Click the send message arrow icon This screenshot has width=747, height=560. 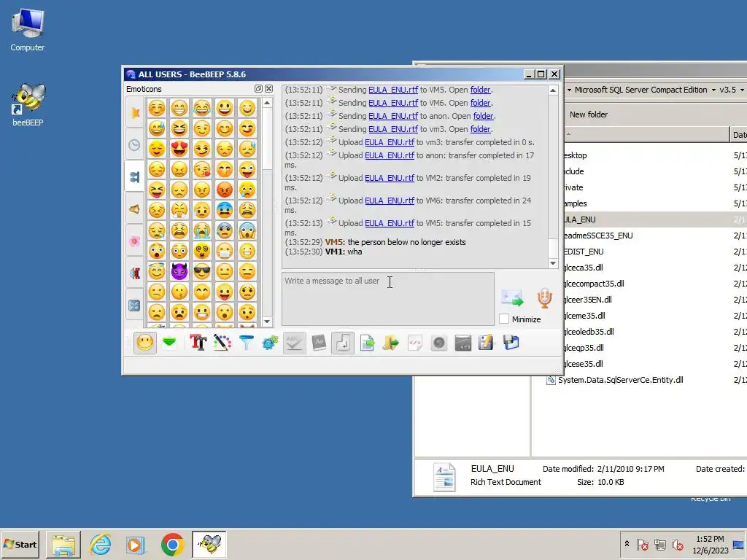click(x=512, y=298)
